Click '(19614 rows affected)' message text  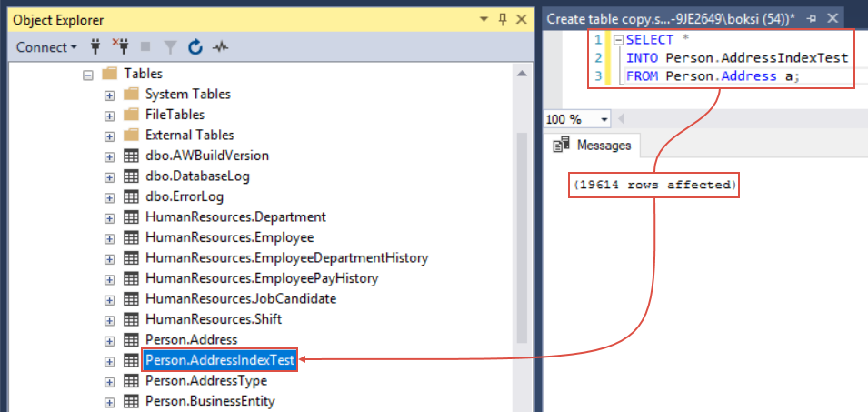point(655,186)
